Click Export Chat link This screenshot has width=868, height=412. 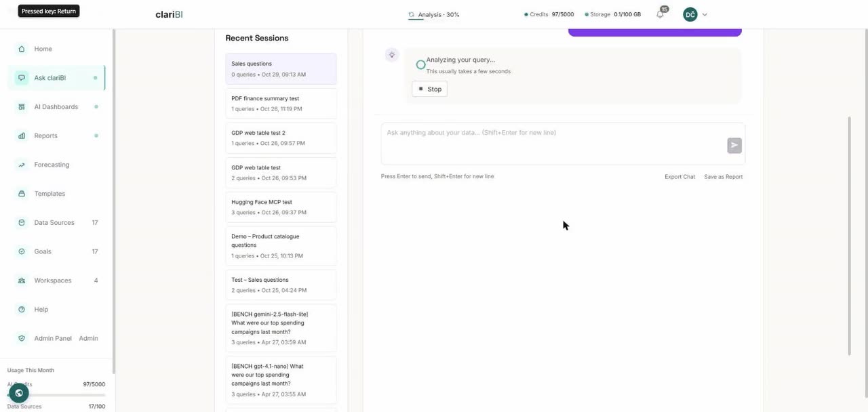pos(679,177)
